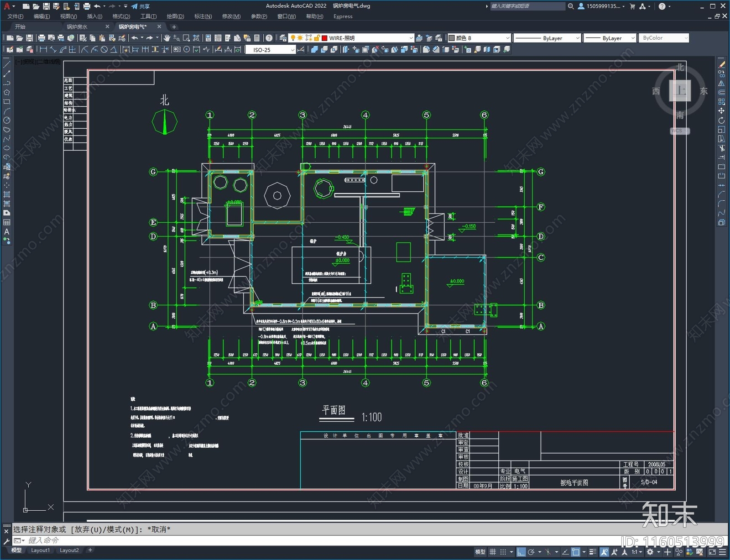Select the Rectangle tool in left toolbar
730x560 pixels.
(x=6, y=102)
